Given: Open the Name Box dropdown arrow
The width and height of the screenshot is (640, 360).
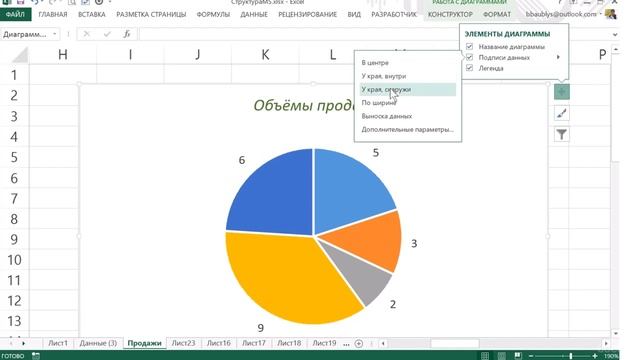Looking at the screenshot, I should (55, 34).
